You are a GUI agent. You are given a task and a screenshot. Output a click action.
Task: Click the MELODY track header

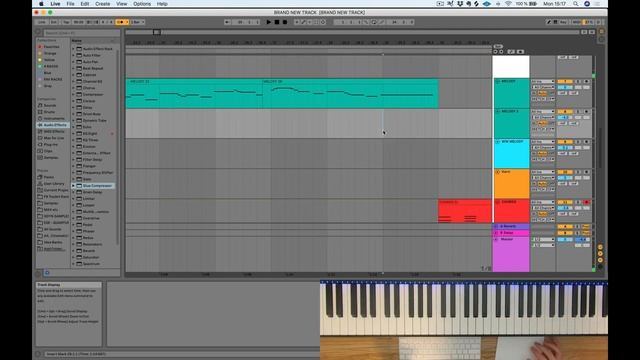(511, 93)
